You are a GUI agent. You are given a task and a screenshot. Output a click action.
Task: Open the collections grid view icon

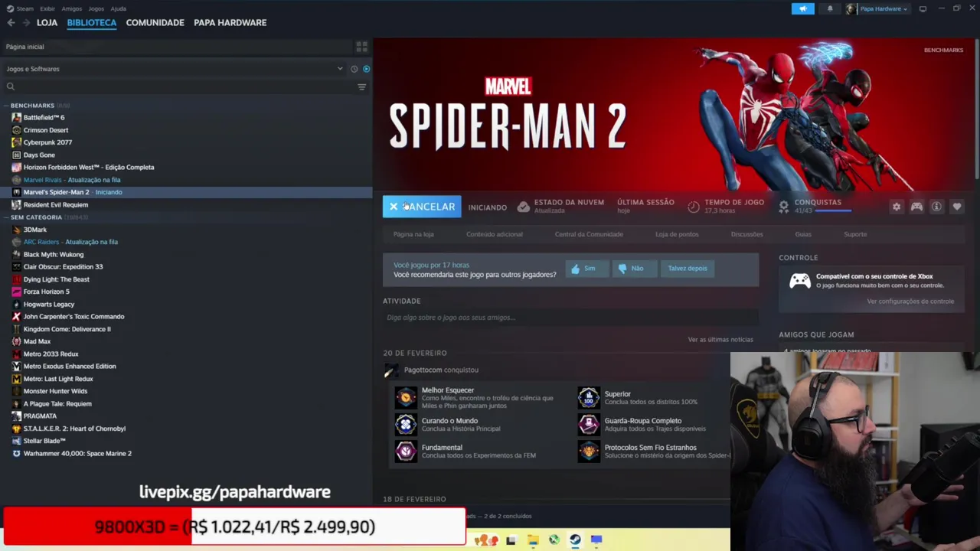(361, 47)
